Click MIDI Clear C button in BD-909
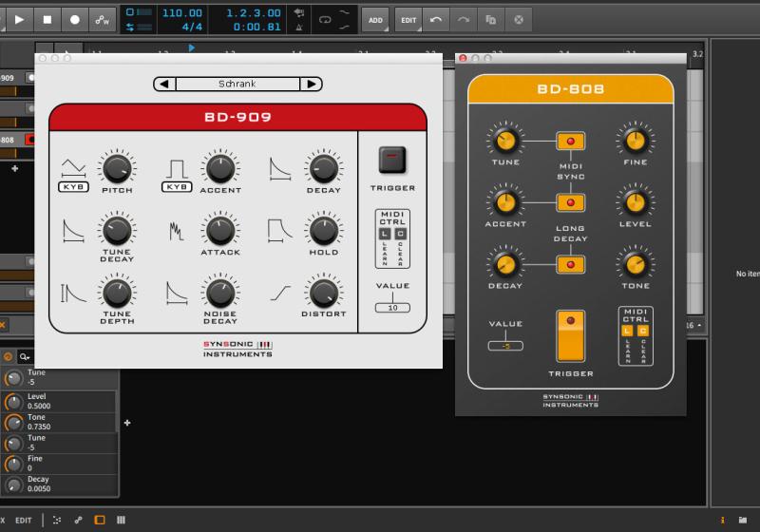Screen dimensions: 760x532 [x=400, y=234]
